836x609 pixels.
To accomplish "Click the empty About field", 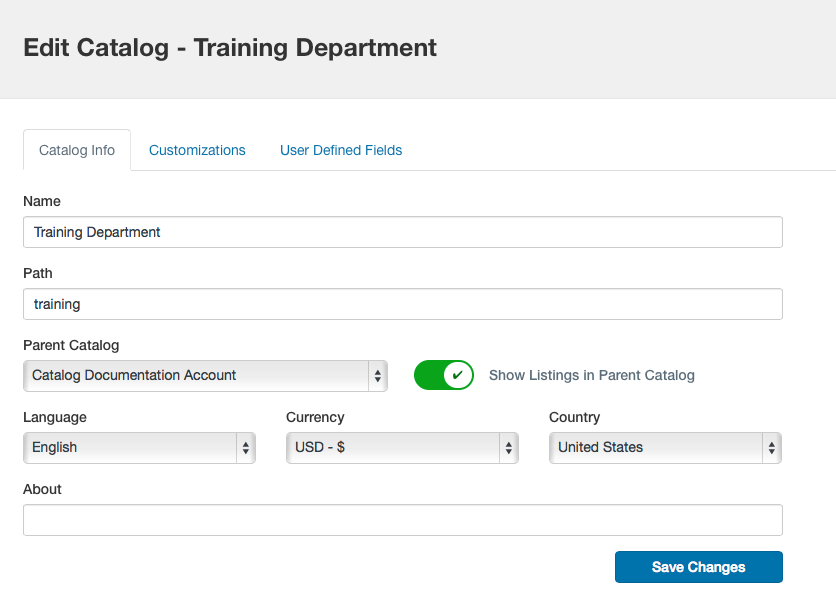I will point(402,520).
